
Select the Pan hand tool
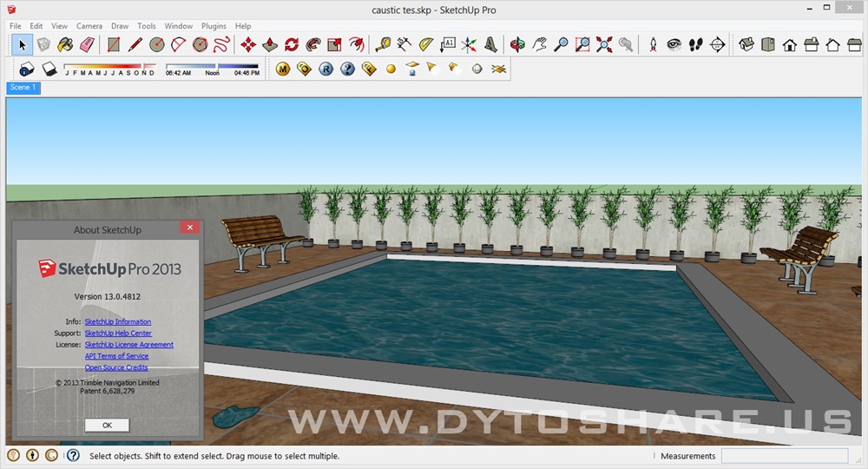coord(539,45)
